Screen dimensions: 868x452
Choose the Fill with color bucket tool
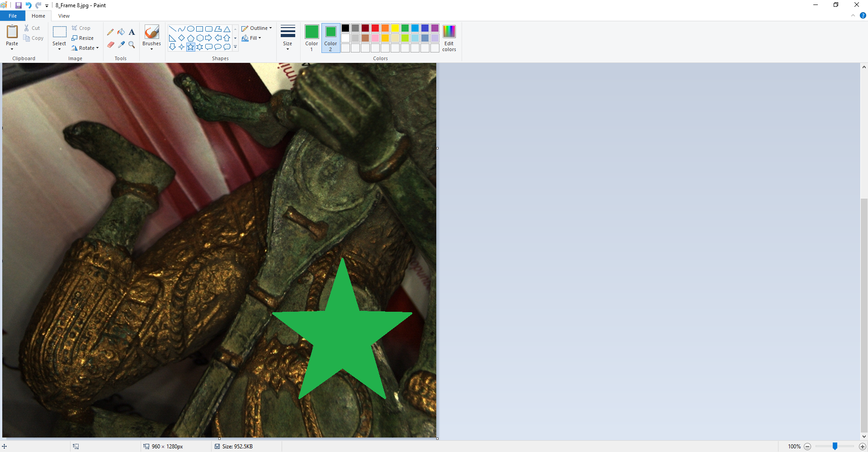[x=121, y=32]
